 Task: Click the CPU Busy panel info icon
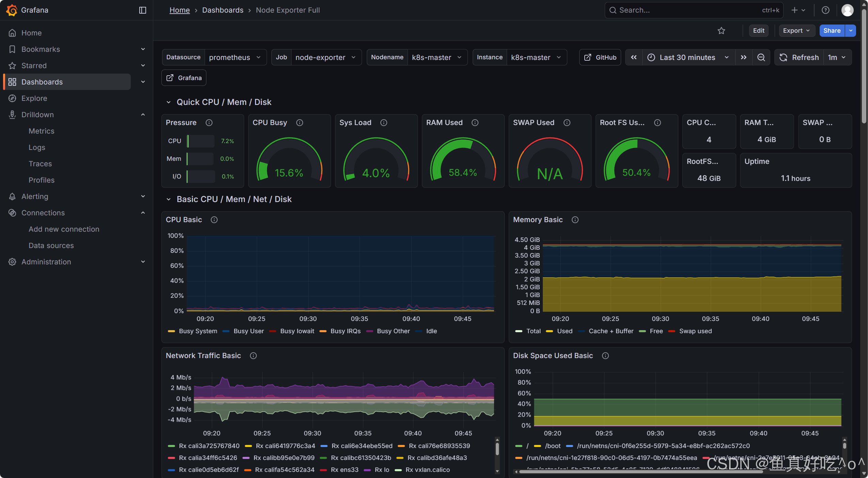[300, 123]
